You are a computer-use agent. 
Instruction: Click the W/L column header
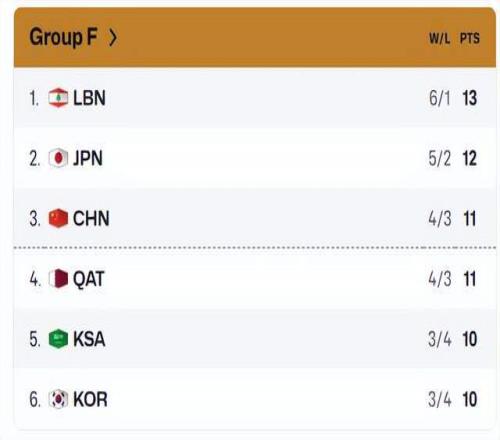point(440,39)
